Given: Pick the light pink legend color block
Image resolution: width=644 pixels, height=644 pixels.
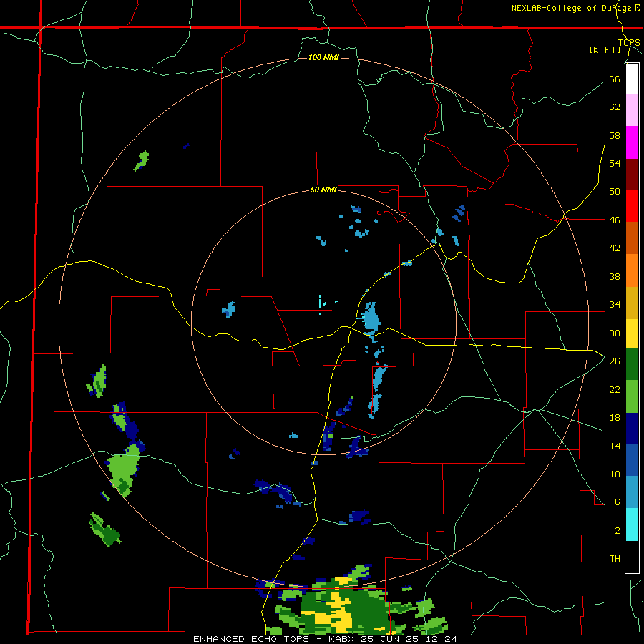Looking at the screenshot, I should click(x=632, y=110).
